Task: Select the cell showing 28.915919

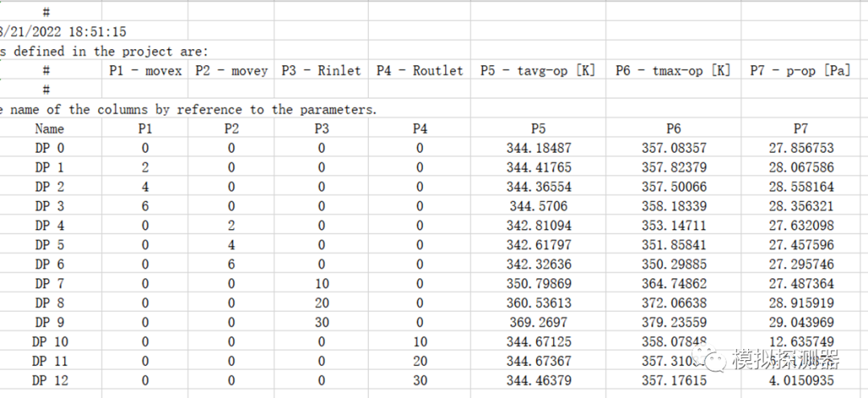Action: 800,303
